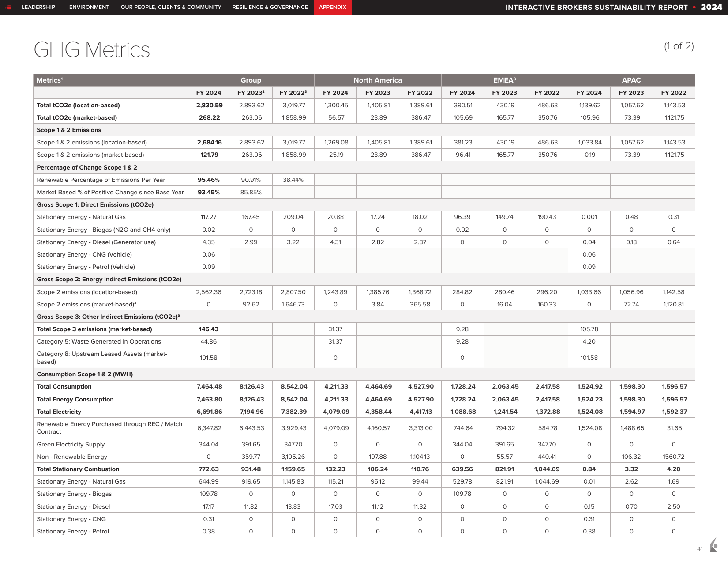Click Non - Renewable Energy APAC value 1560.72
728x563 pixels.
point(674,457)
